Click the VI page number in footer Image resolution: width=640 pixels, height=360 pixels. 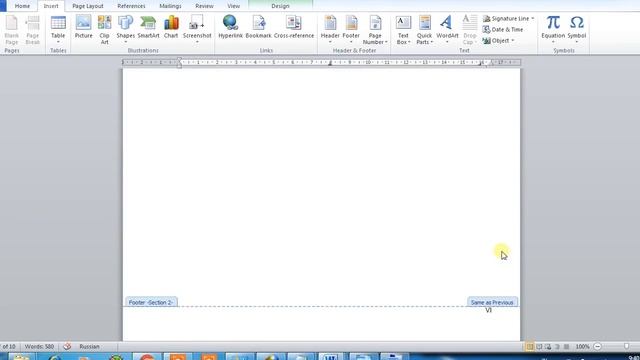tap(489, 310)
